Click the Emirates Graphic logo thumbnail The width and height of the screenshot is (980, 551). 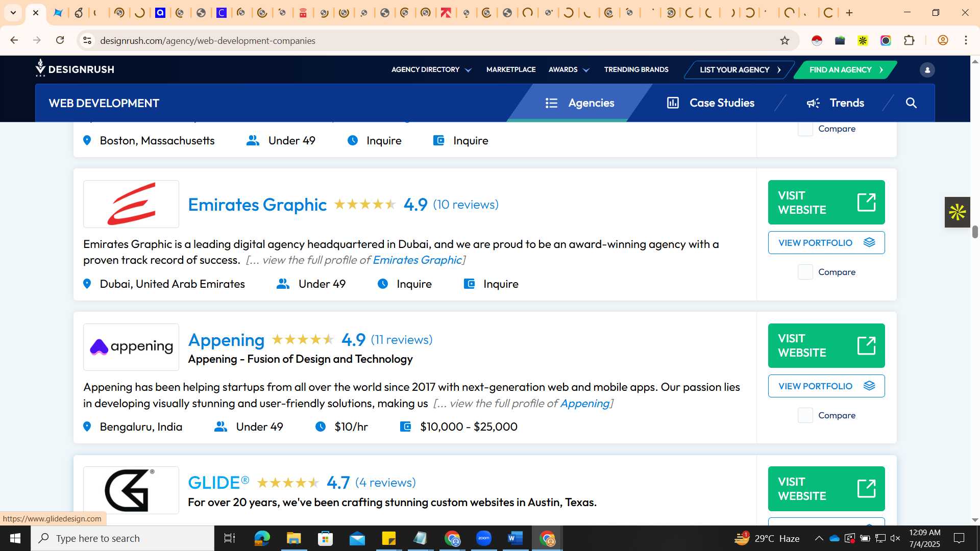pos(131,204)
